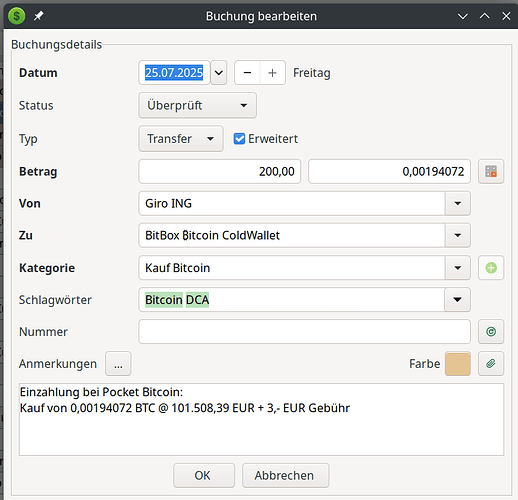Expand the Schlagwörter dropdown arrow

point(458,300)
